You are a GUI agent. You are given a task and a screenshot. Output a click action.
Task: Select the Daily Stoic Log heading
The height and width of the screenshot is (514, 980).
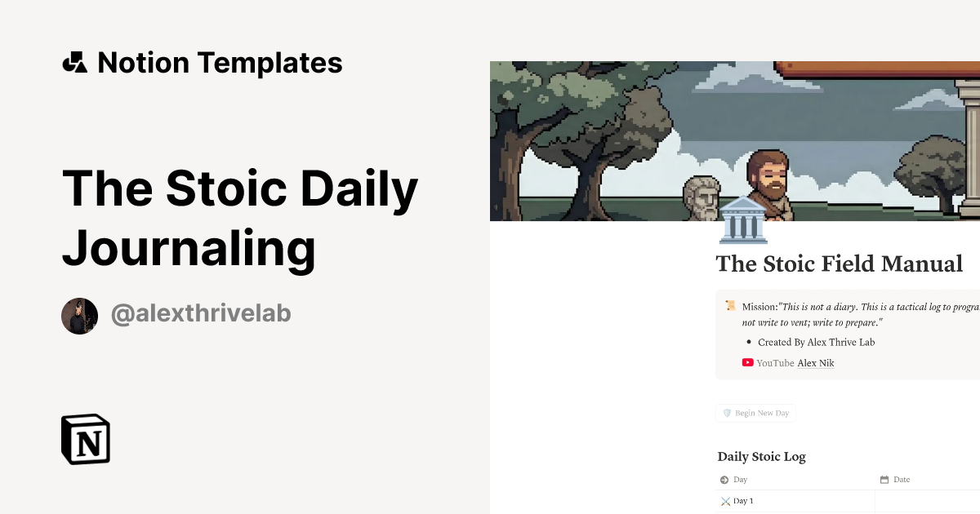point(762,457)
